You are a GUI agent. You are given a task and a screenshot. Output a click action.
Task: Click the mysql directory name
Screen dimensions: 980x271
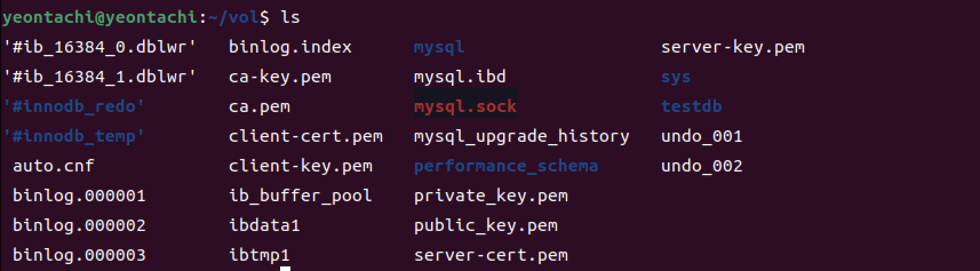[439, 47]
